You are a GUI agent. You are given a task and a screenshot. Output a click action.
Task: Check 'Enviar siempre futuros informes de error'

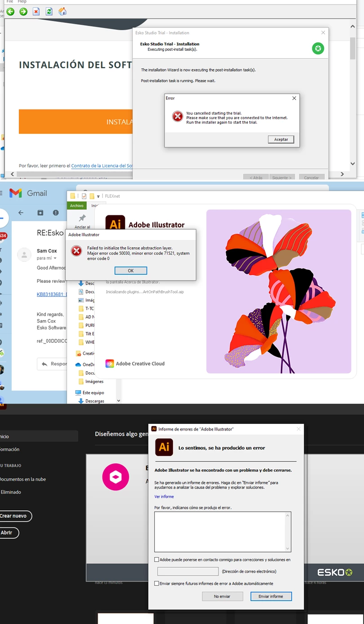tap(156, 584)
